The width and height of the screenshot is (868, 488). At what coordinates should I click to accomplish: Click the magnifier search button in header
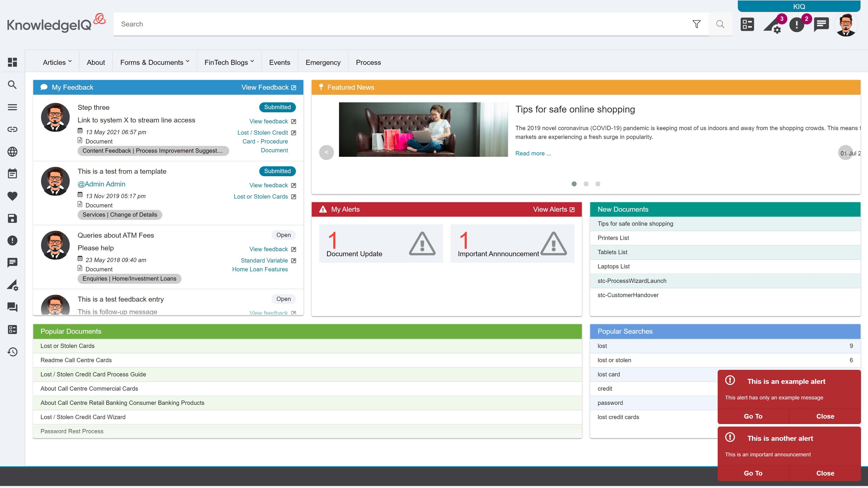(x=720, y=24)
